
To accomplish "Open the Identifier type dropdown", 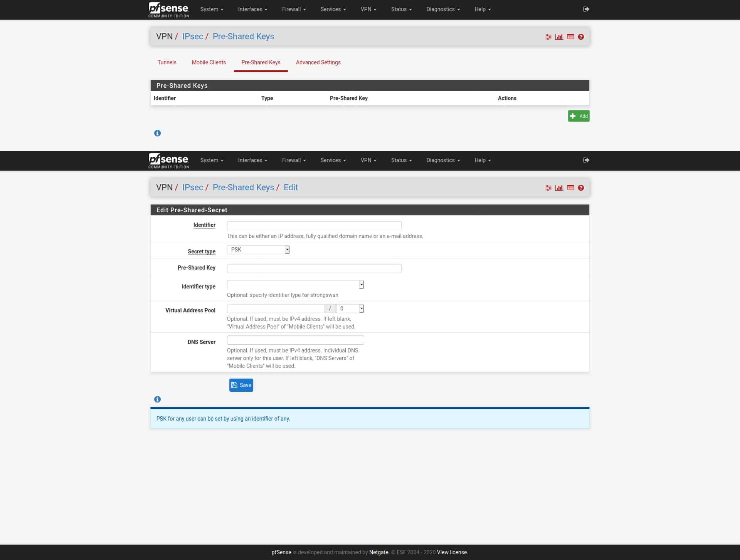I will (x=295, y=285).
